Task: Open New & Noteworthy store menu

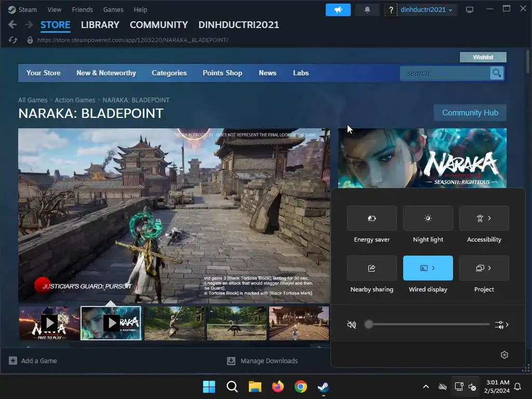Action: coord(106,73)
